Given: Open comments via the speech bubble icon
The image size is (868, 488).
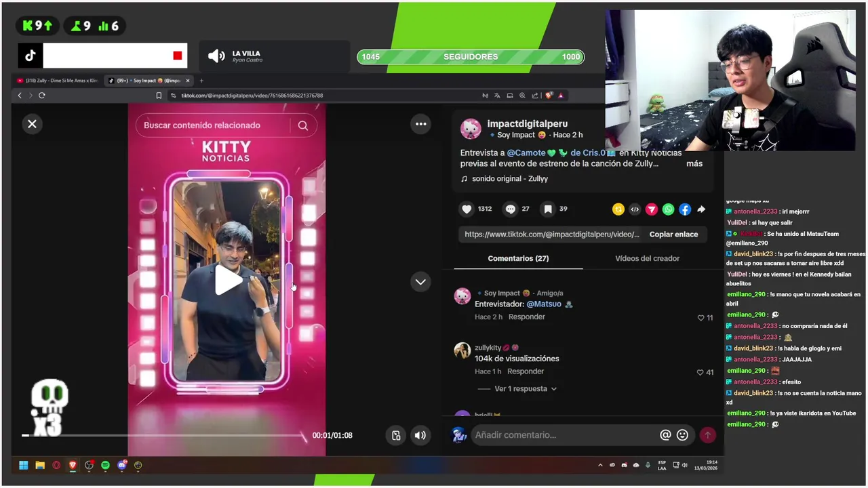Looking at the screenshot, I should [511, 209].
